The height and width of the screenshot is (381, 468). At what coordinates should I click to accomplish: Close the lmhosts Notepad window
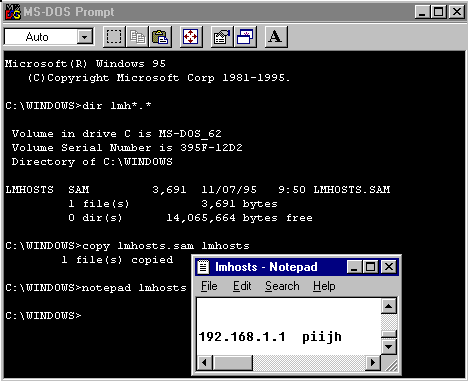click(389, 267)
